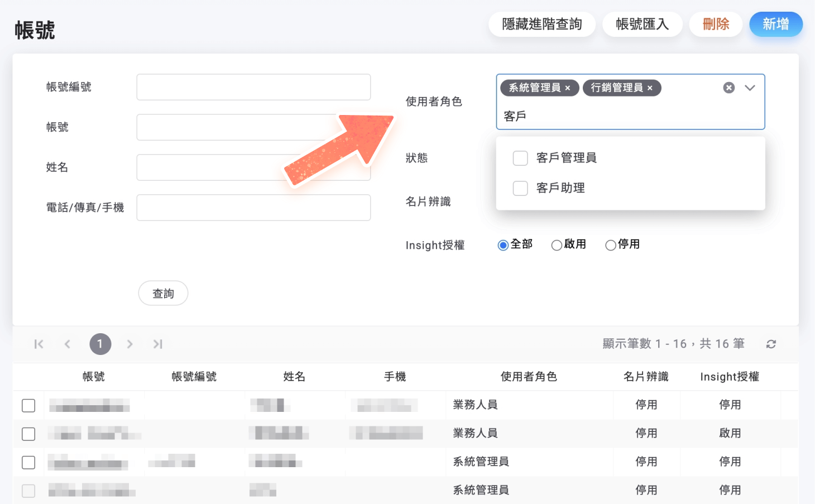Image resolution: width=815 pixels, height=504 pixels.
Task: Jump back to the first page
Action: [39, 344]
